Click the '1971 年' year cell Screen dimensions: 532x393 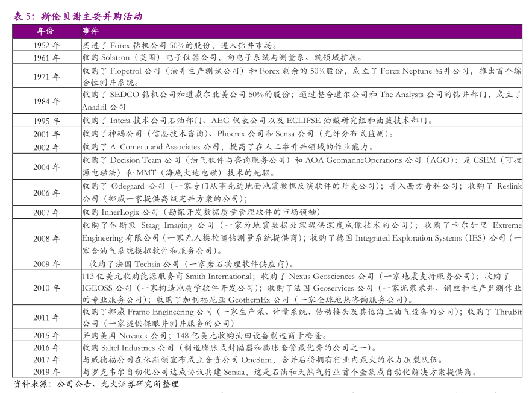[x=47, y=77]
